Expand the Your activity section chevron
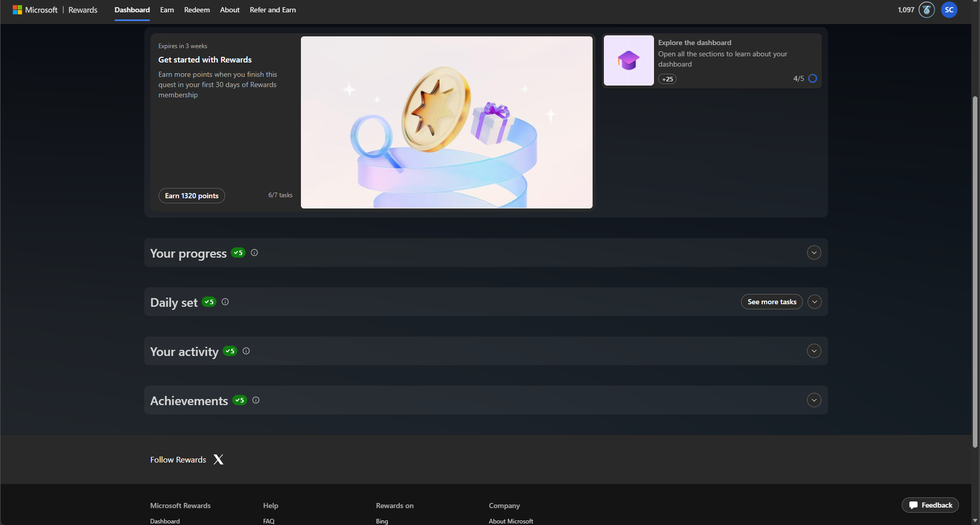This screenshot has height=525, width=980. [814, 351]
